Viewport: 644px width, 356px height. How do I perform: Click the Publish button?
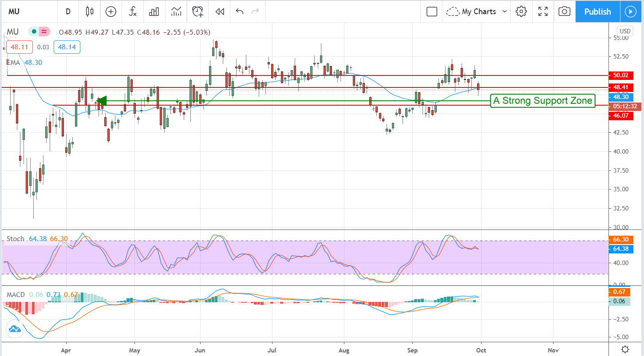[x=597, y=12]
